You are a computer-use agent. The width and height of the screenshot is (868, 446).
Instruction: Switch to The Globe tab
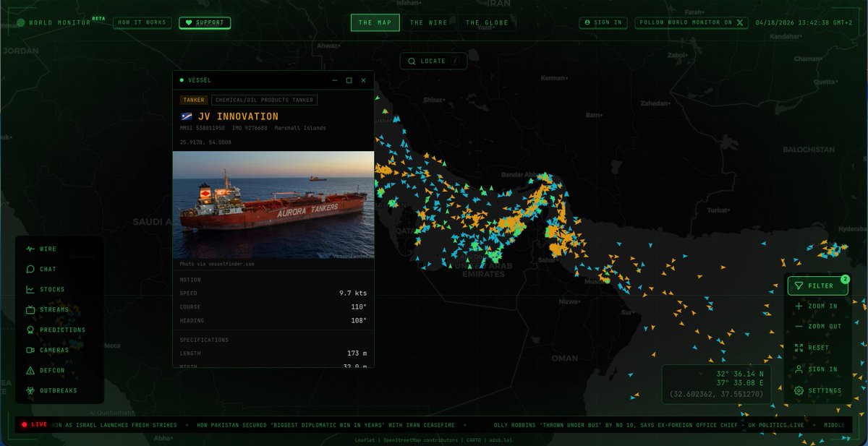[x=486, y=22]
